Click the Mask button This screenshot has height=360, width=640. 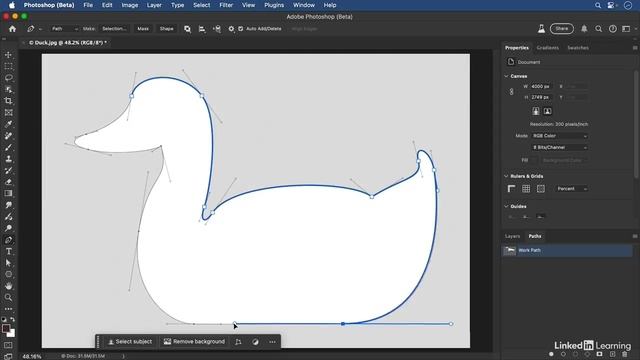pos(143,29)
